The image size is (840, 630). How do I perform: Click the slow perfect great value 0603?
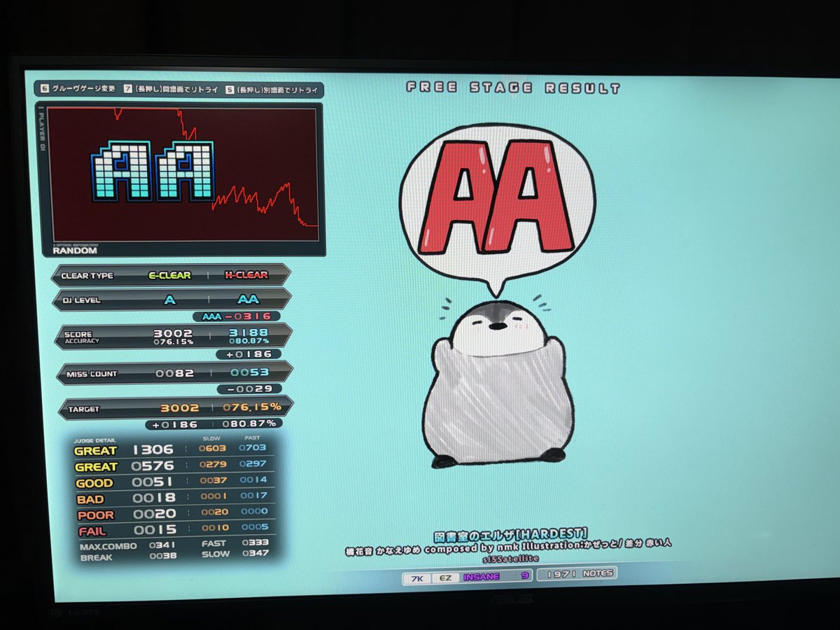coord(211,448)
